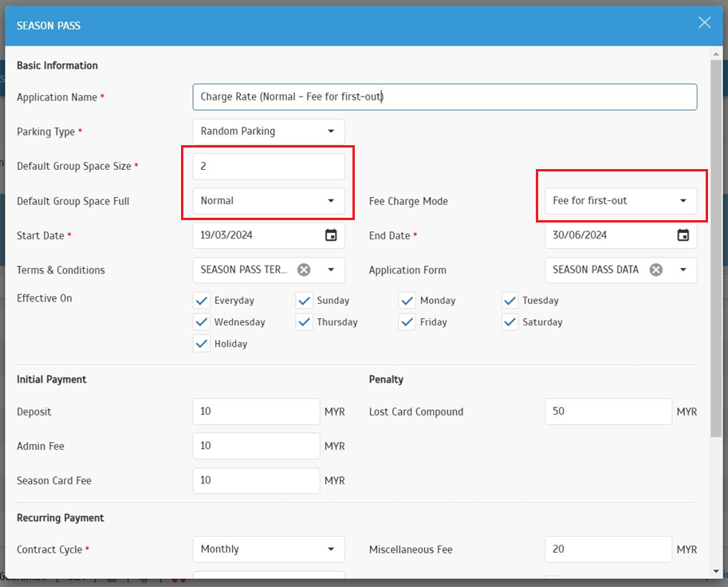Open the Start Date calendar picker icon

point(331,235)
